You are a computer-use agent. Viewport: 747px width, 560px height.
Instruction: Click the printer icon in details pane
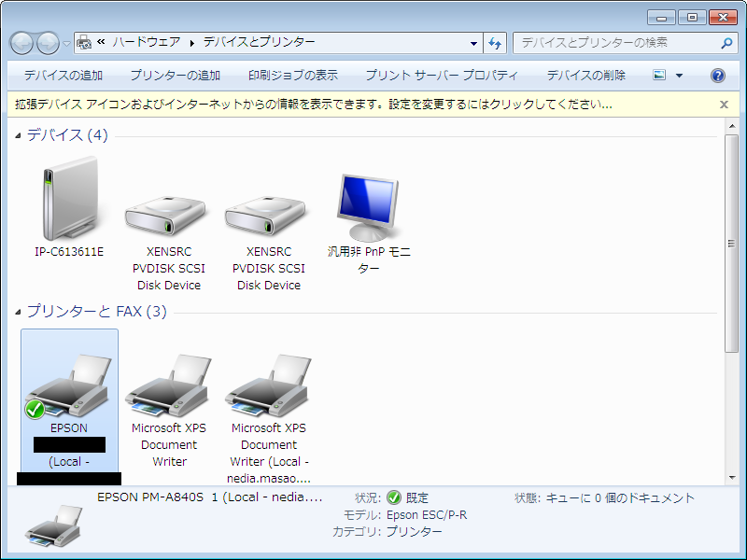53,525
